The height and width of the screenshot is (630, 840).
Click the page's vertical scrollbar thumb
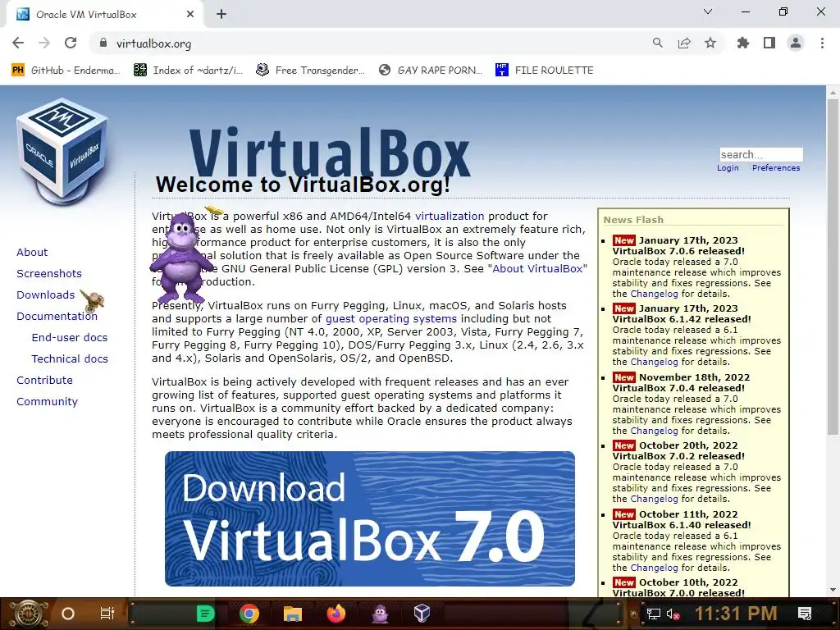tap(833, 267)
